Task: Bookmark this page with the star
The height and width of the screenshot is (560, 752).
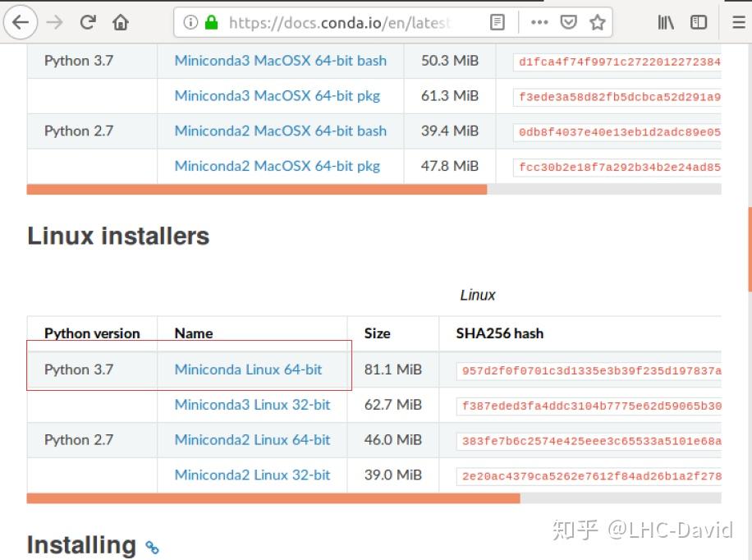Action: click(597, 22)
